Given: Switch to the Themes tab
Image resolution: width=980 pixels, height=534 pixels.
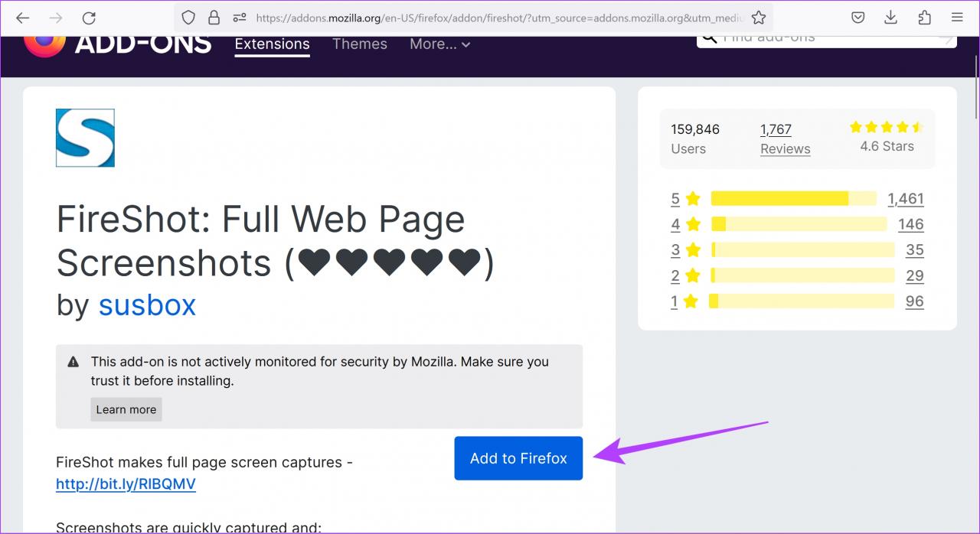Looking at the screenshot, I should point(360,44).
